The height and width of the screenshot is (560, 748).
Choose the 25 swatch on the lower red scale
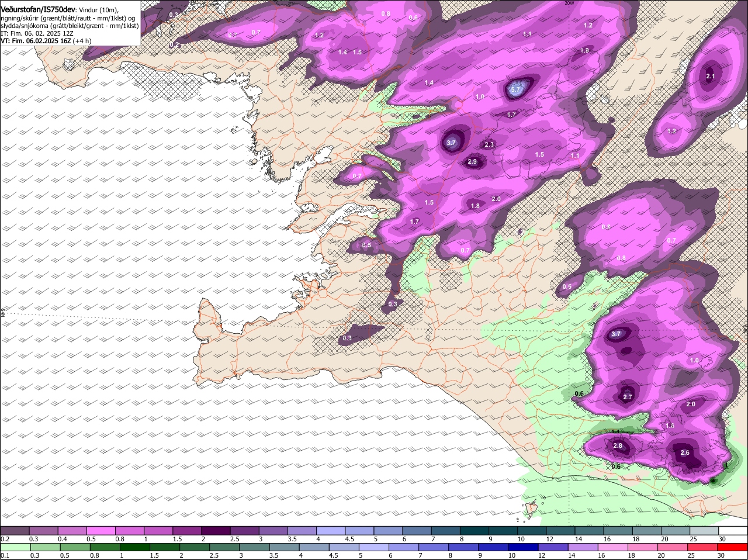704,547
